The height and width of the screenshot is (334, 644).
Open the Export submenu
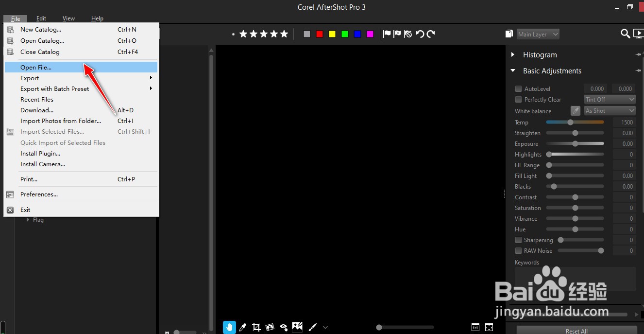pos(81,78)
